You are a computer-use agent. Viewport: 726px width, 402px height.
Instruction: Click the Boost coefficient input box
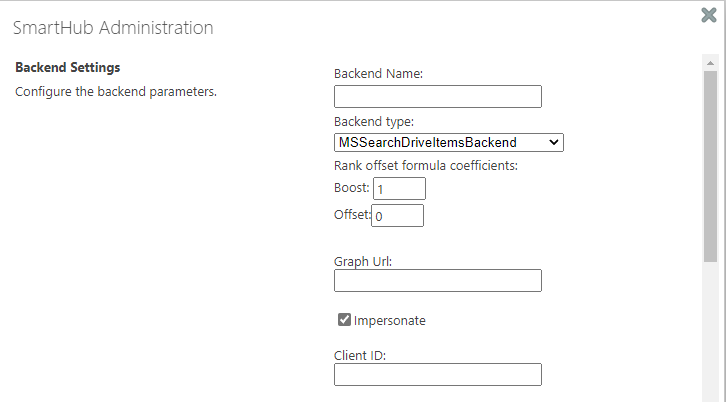pos(399,188)
